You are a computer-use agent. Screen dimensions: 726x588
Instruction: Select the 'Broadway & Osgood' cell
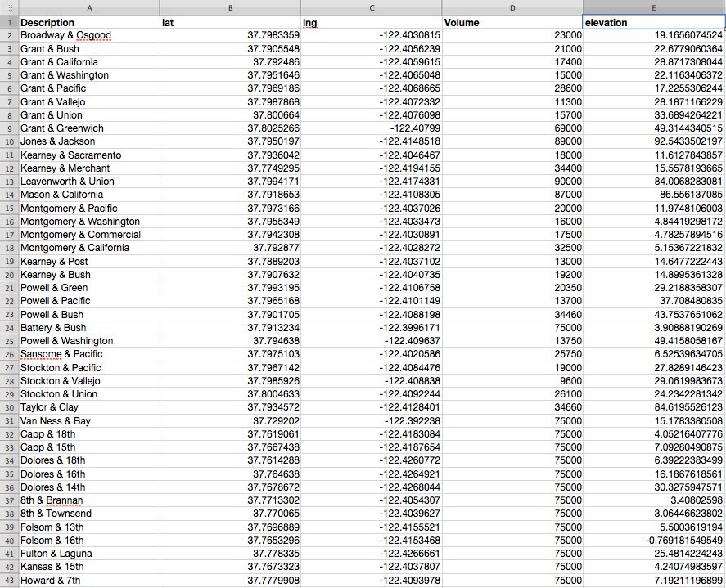[89, 35]
